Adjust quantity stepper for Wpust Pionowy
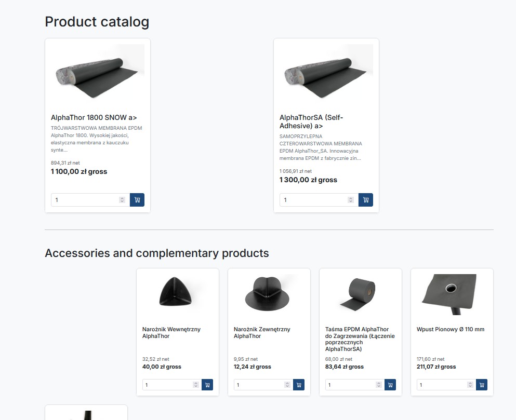Viewport: 516px width, 420px height. 470,385
